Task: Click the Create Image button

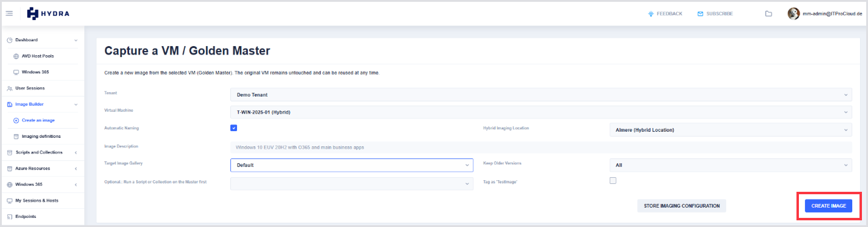Action: tap(829, 206)
